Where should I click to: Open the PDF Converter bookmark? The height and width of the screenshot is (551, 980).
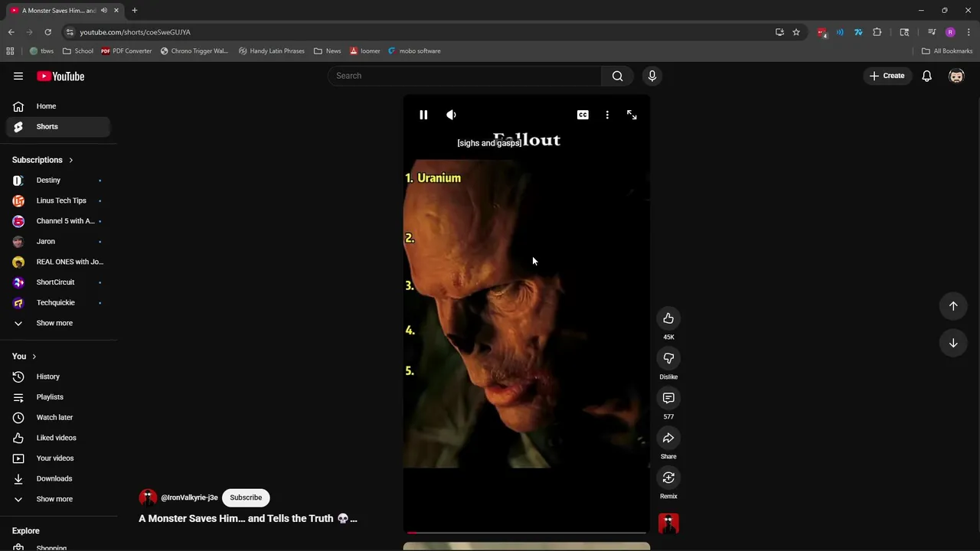pos(126,51)
